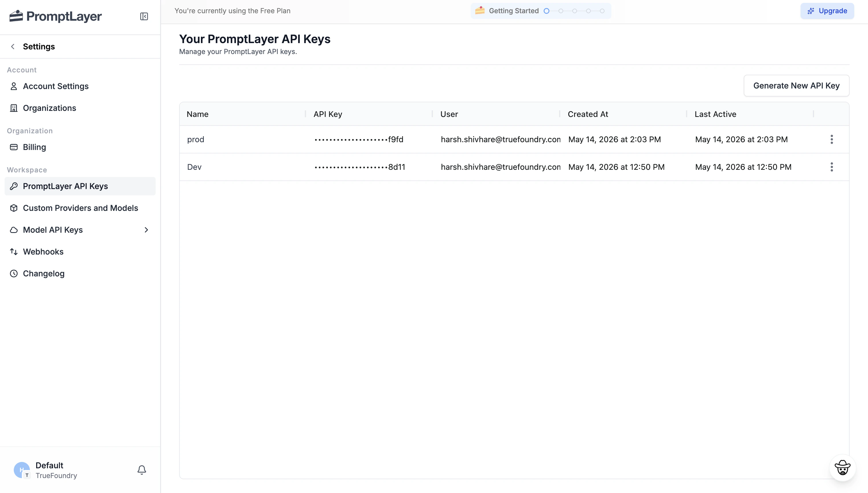Viewport: 868px width, 493px height.
Task: Open the options menu for Dev key
Action: point(832,167)
